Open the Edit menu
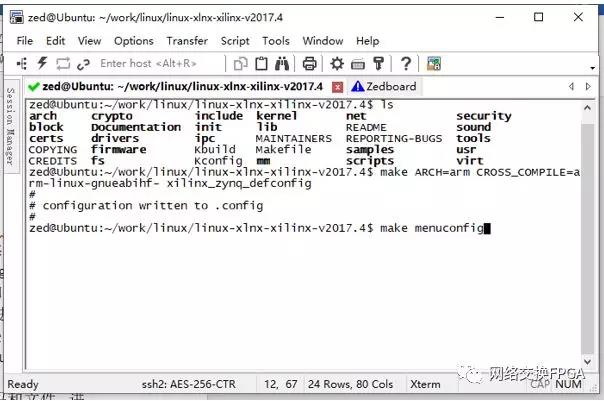The width and height of the screenshot is (604, 401). [55, 41]
